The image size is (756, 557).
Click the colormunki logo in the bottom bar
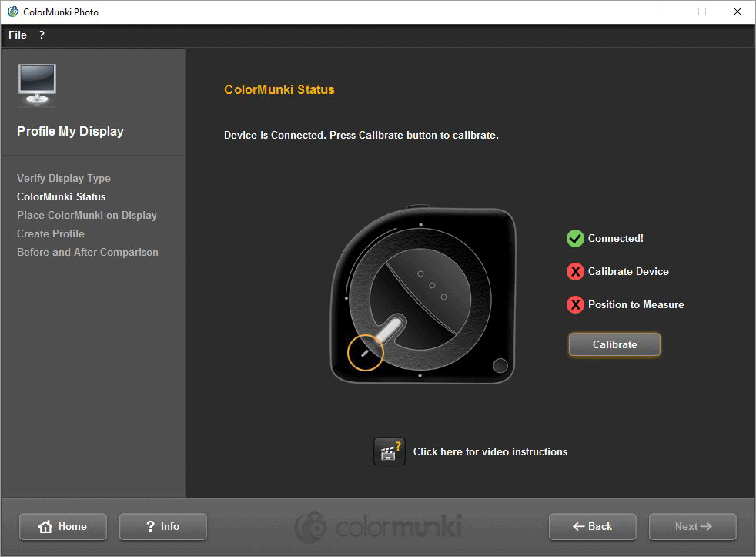[x=378, y=527]
